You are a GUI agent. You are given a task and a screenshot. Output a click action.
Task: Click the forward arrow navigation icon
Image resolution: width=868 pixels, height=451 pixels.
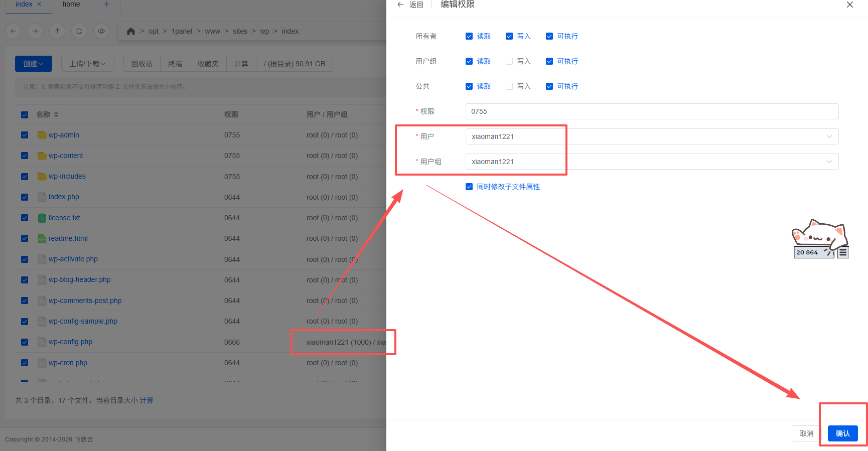35,31
